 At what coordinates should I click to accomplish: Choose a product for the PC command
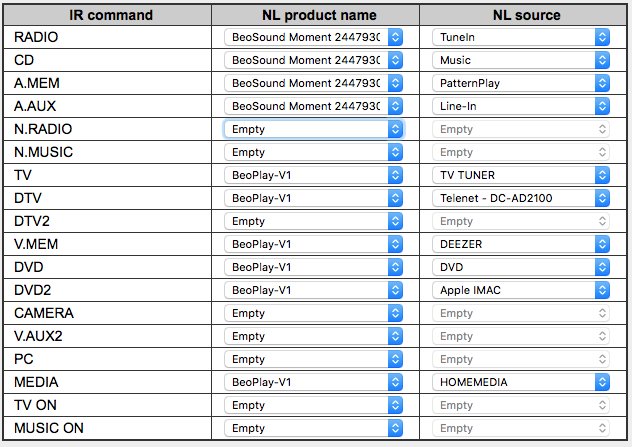(314, 359)
